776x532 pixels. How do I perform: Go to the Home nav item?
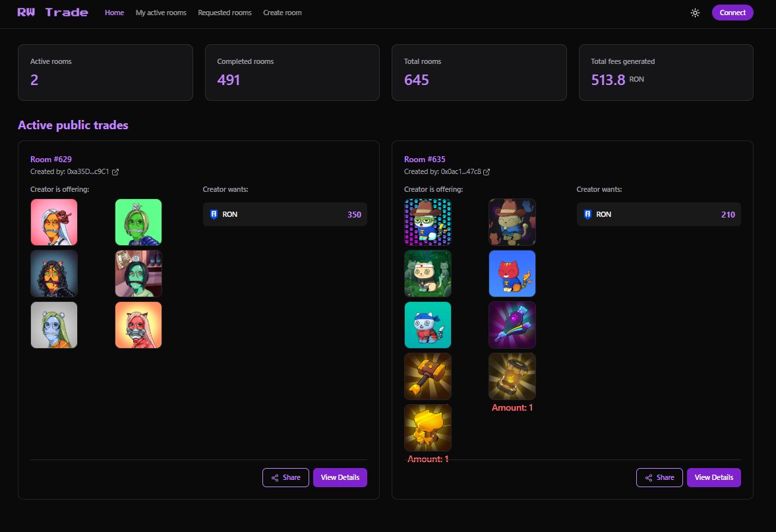(x=114, y=13)
